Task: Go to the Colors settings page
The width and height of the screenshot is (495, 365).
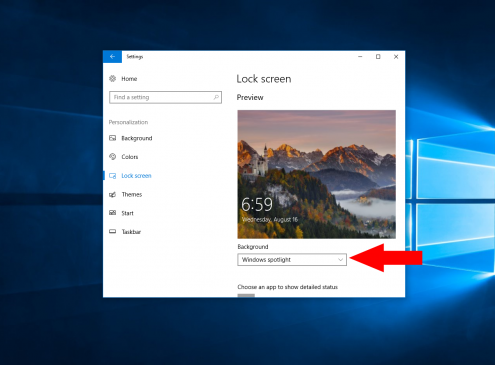Action: pos(130,157)
